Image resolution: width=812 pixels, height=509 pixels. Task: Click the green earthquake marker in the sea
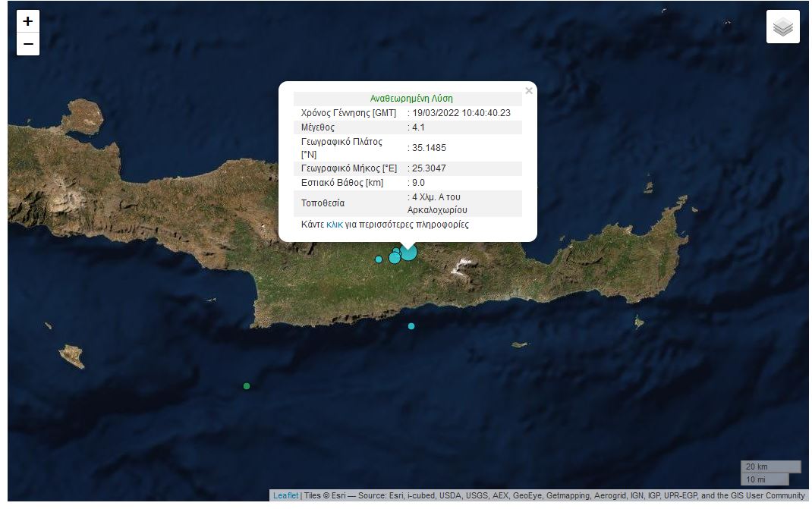[x=247, y=386]
